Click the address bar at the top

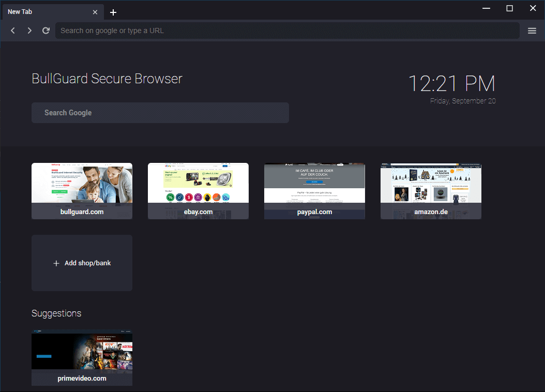(287, 31)
